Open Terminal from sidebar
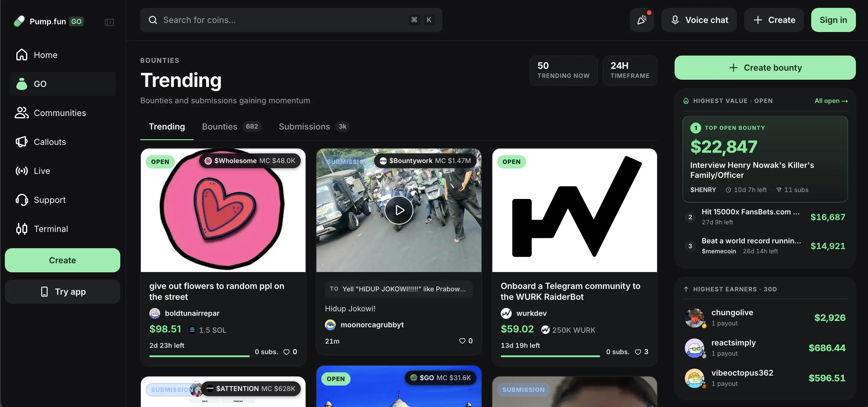868x407 pixels. pyautogui.click(x=63, y=229)
